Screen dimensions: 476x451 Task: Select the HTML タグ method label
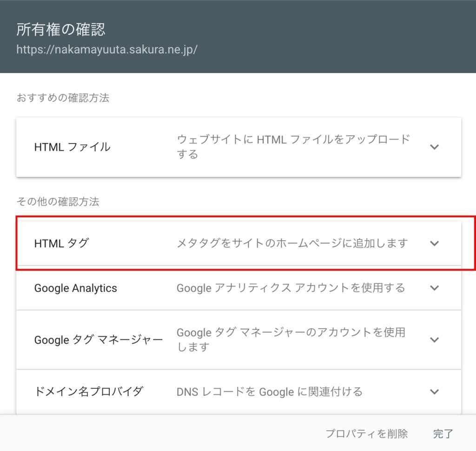click(x=61, y=243)
